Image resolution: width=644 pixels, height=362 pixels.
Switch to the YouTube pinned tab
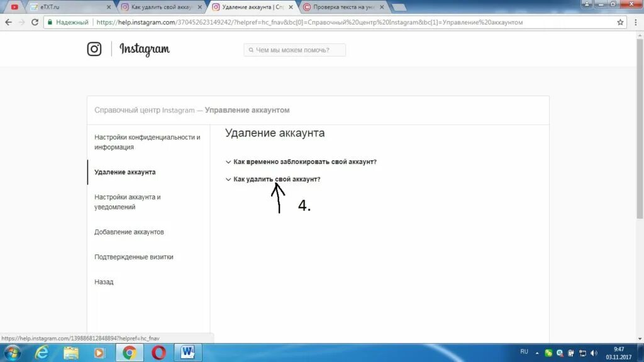click(x=14, y=7)
